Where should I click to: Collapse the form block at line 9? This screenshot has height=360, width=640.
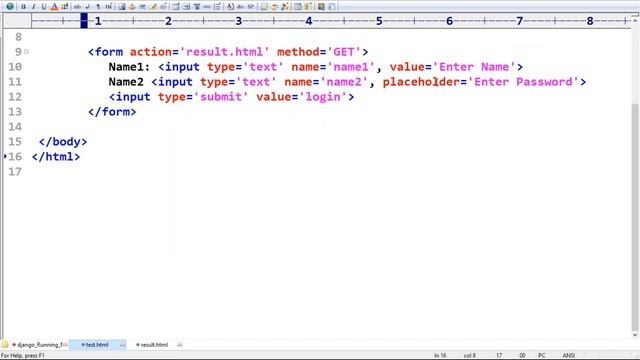(x=27, y=52)
